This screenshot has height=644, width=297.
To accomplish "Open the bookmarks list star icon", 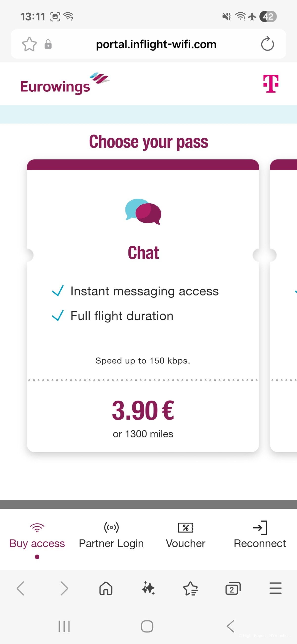I will pyautogui.click(x=191, y=588).
